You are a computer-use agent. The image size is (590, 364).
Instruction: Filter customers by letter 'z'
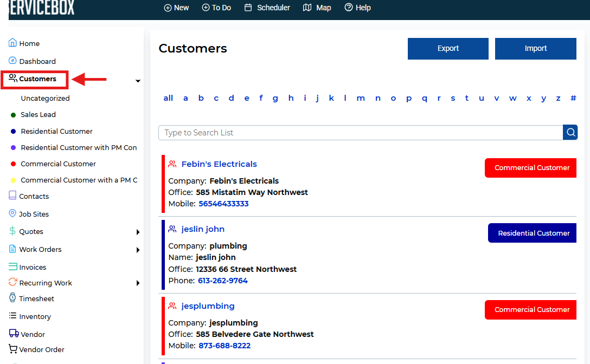click(558, 98)
